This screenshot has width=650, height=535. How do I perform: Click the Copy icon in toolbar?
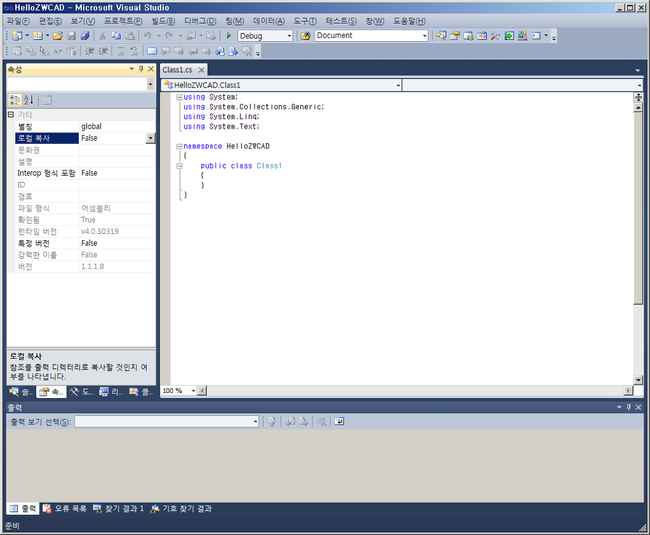[x=116, y=36]
